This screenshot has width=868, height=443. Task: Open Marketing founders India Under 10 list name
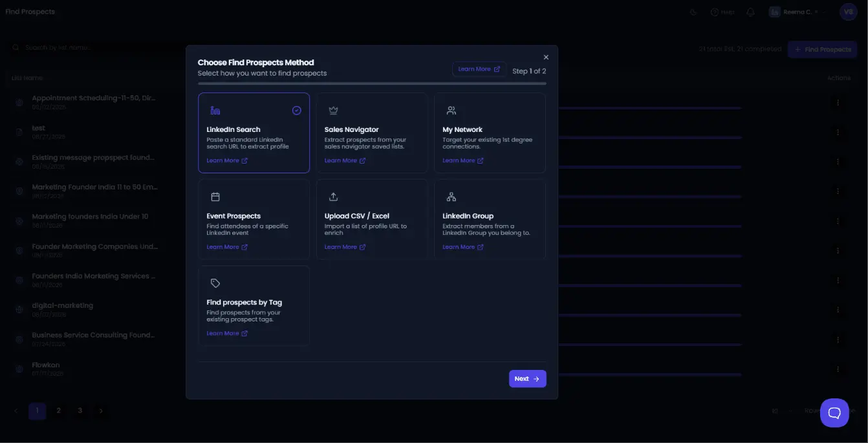[90, 217]
